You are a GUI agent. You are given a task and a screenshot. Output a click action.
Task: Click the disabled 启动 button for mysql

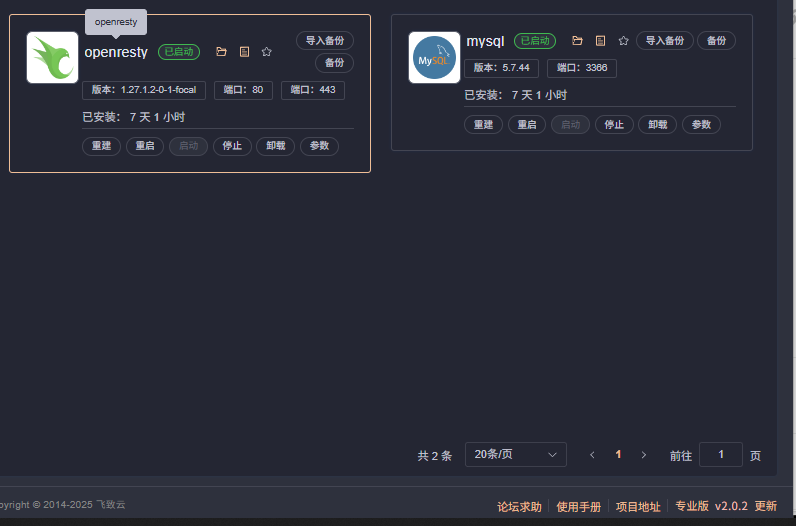tap(570, 124)
